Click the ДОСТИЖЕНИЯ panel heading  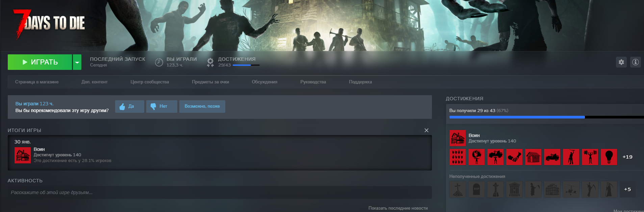click(464, 99)
